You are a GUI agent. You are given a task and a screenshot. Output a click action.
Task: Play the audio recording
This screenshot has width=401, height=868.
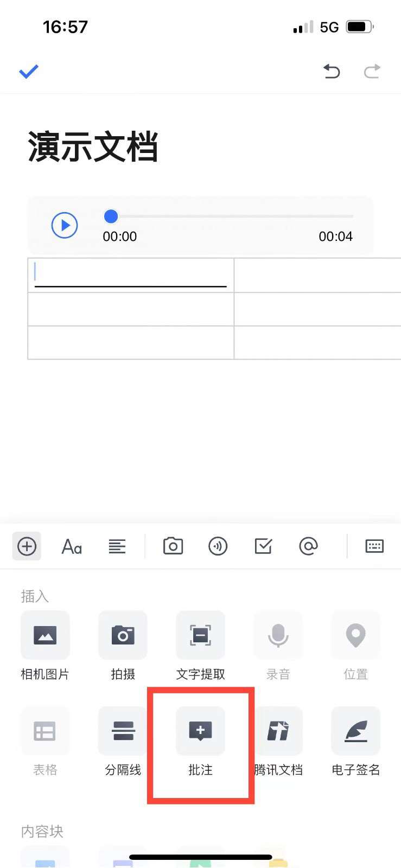[65, 225]
